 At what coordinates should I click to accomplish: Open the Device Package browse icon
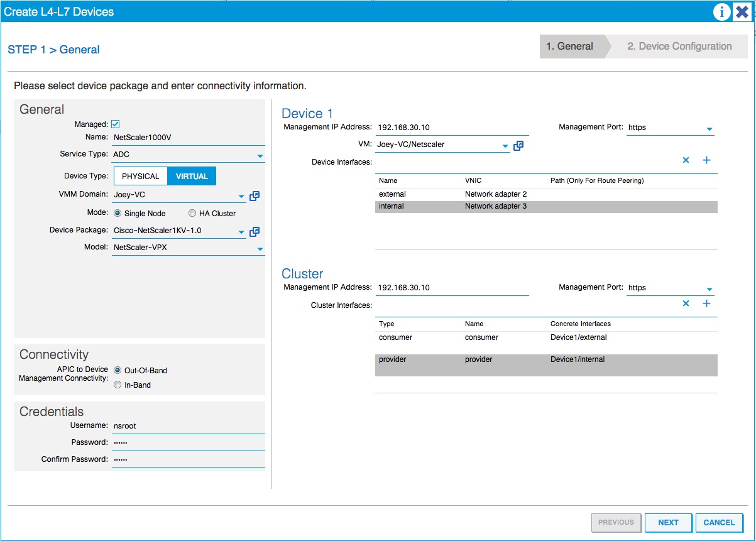tap(254, 231)
